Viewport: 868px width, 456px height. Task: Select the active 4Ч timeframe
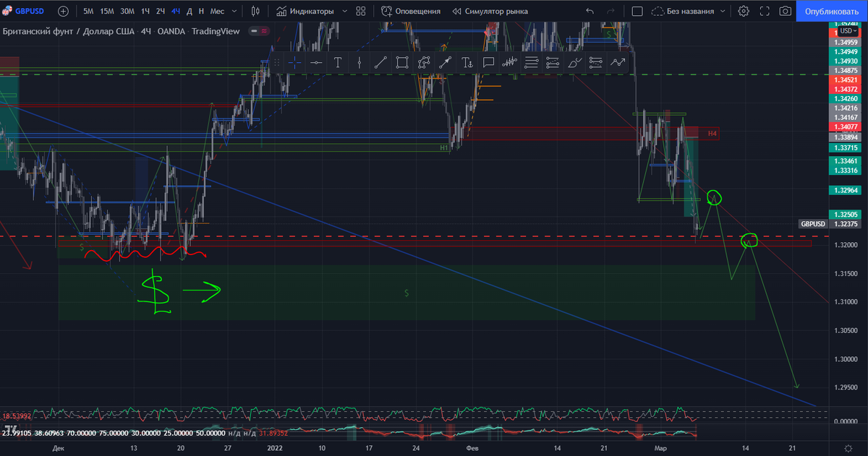(176, 11)
